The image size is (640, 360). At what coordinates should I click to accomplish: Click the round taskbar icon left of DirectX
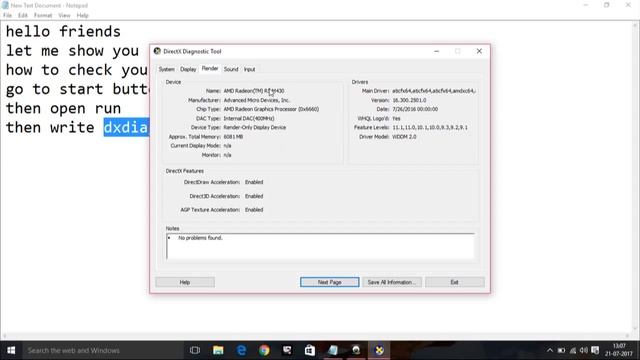356,350
